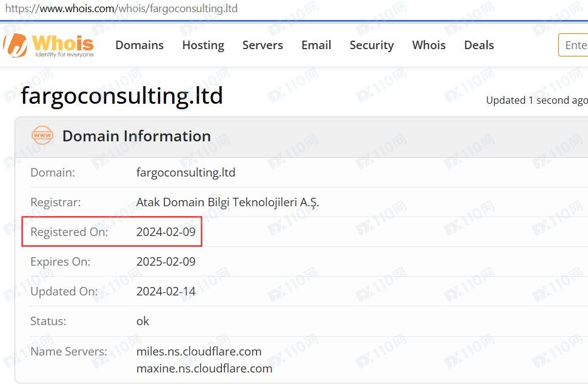
Task: Click the maxine.ns.cloudflare.com name server
Action: (204, 368)
